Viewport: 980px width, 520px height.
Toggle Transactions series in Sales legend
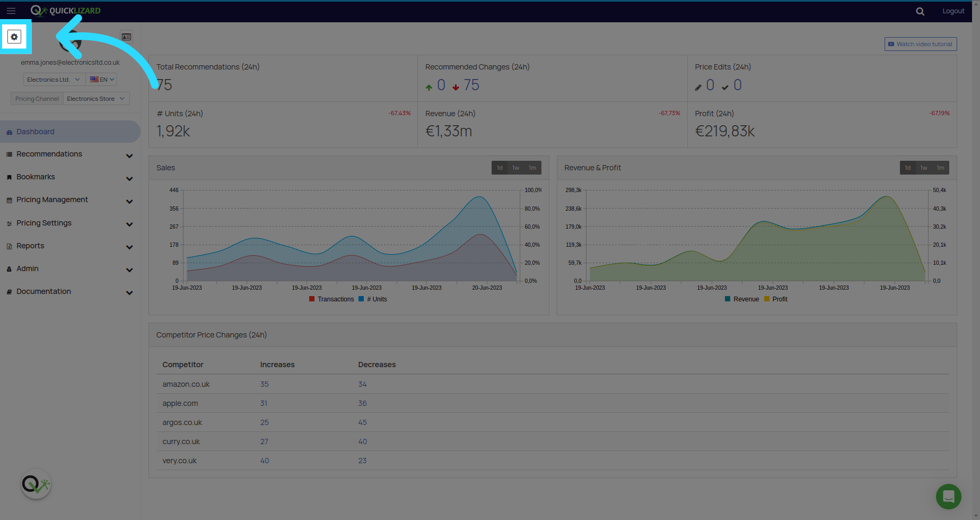(x=331, y=299)
